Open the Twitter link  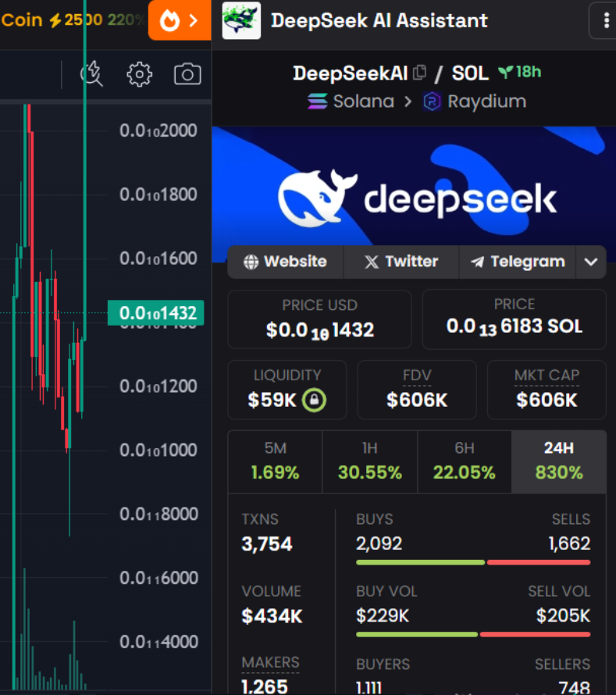pyautogui.click(x=401, y=262)
